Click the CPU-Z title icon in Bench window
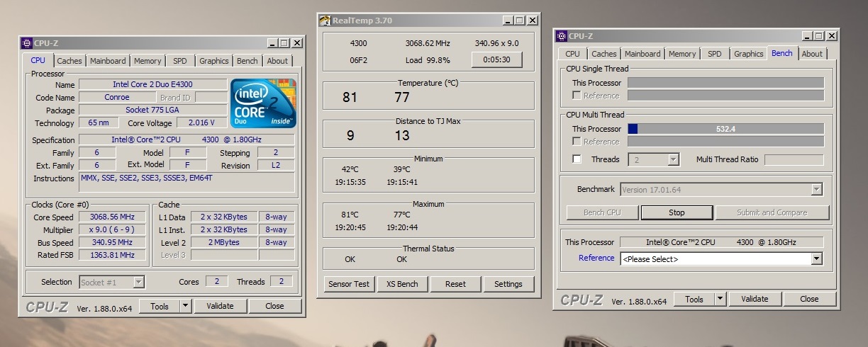Image resolution: width=868 pixels, height=347 pixels. tap(562, 36)
